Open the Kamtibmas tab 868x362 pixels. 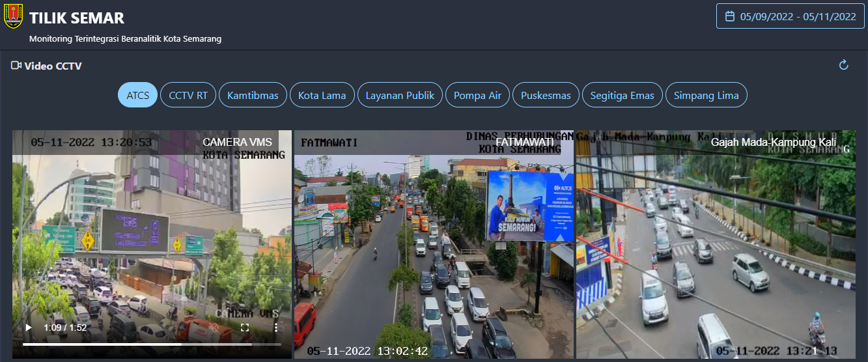[x=253, y=95]
